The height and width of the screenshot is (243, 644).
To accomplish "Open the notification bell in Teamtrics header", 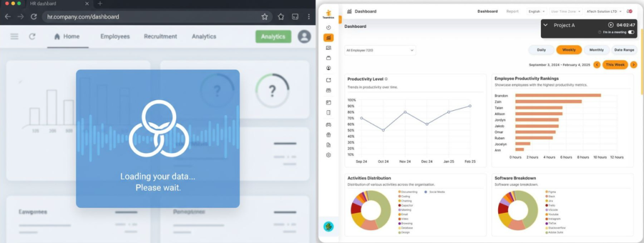I will [x=630, y=11].
